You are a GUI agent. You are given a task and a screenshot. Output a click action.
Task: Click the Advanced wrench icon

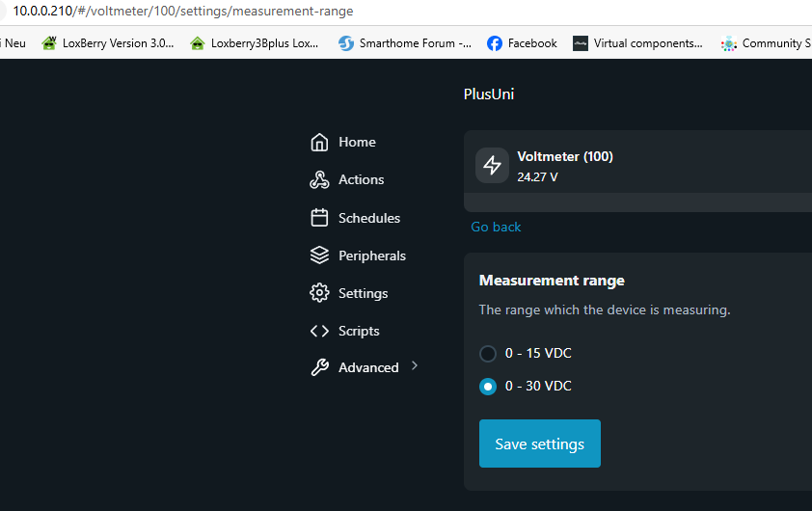click(x=319, y=367)
